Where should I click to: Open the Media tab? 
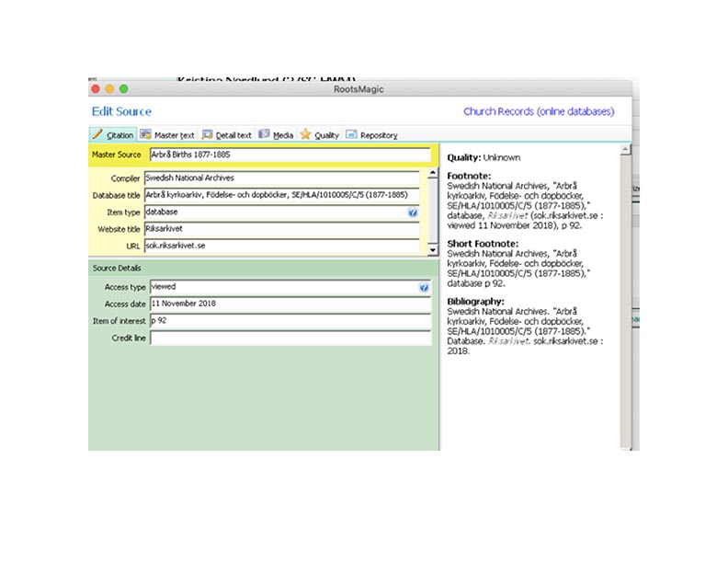(x=277, y=134)
